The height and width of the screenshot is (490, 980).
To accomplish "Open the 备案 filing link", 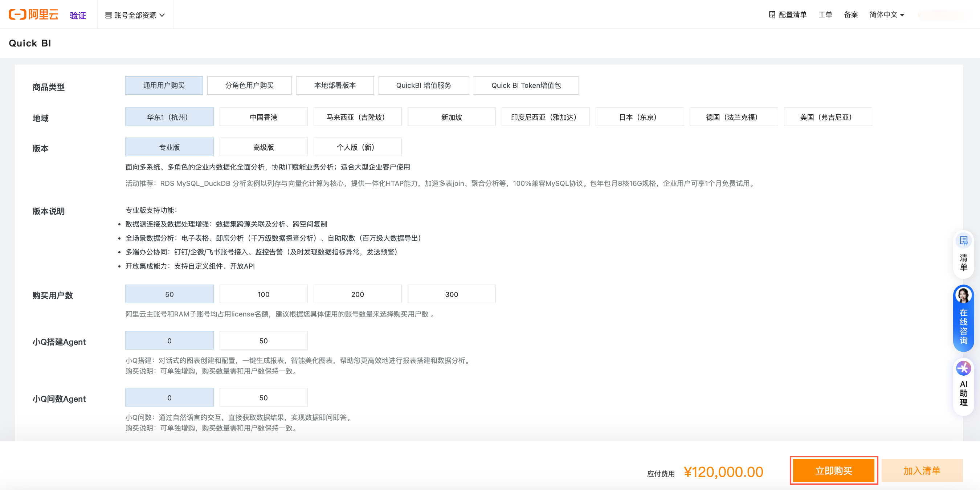I will point(851,15).
